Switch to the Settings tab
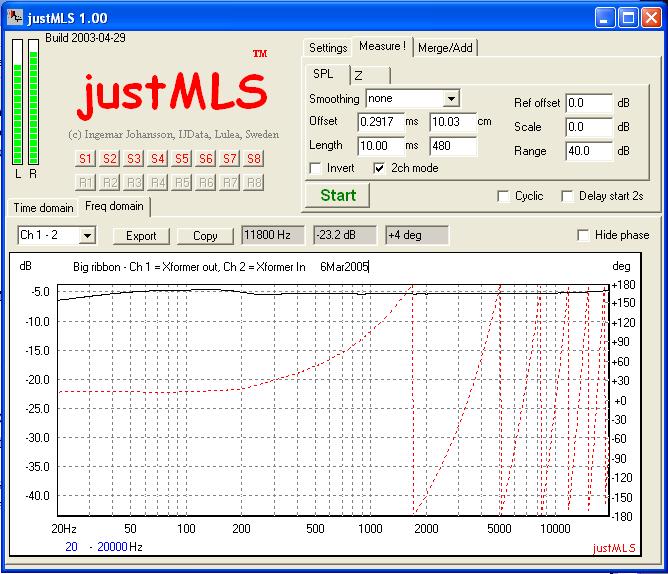 328,48
